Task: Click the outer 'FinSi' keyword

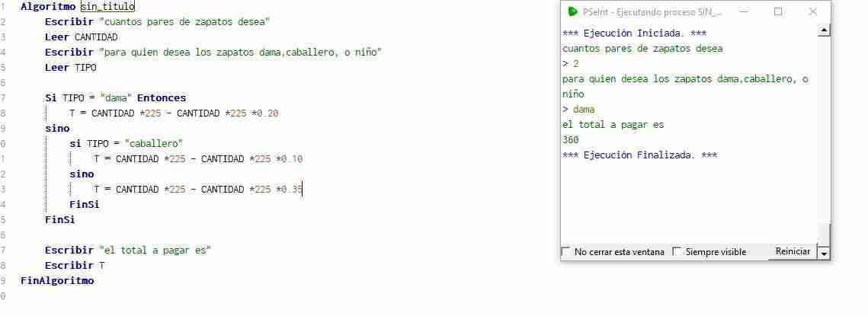Action: click(59, 220)
